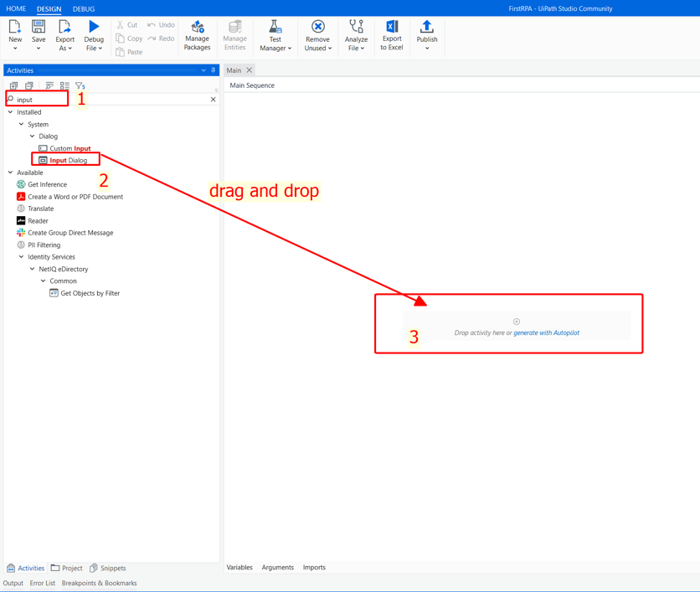Select Get Inference activity

[42, 184]
